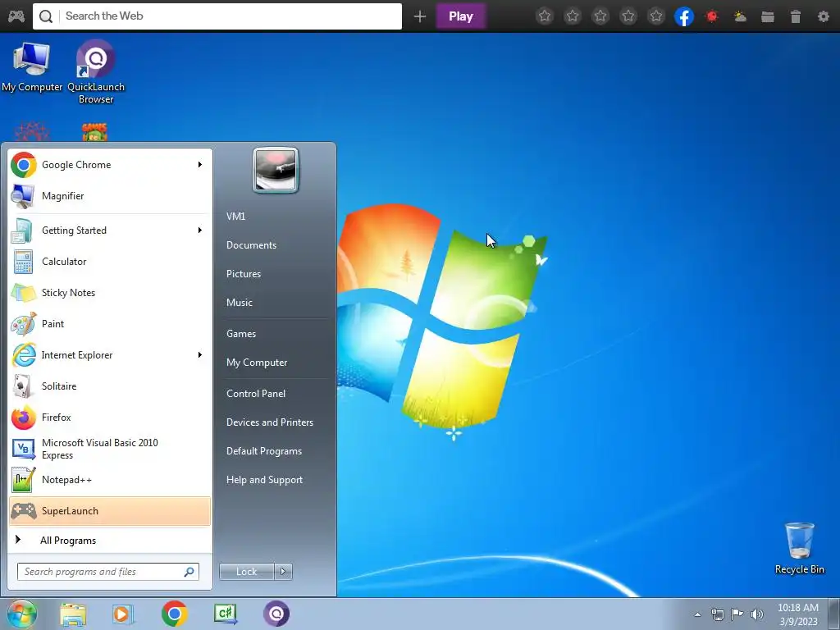
Task: Click the Lock button
Action: pyautogui.click(x=246, y=572)
